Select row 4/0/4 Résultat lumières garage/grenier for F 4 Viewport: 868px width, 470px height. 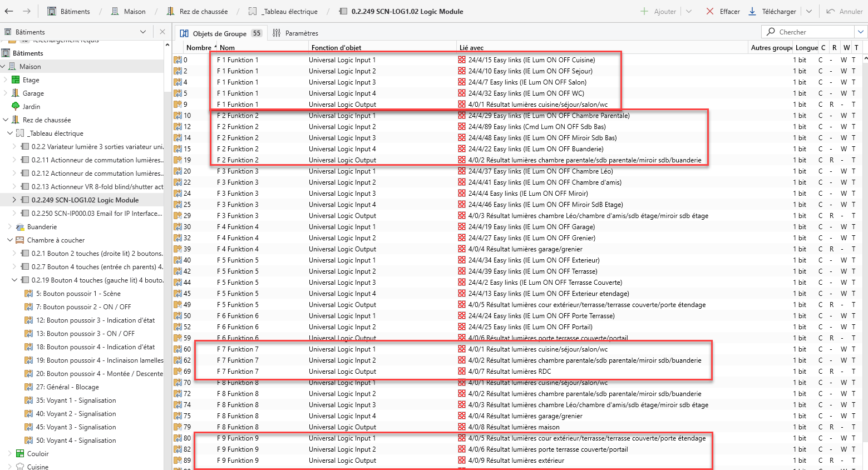coord(517,249)
